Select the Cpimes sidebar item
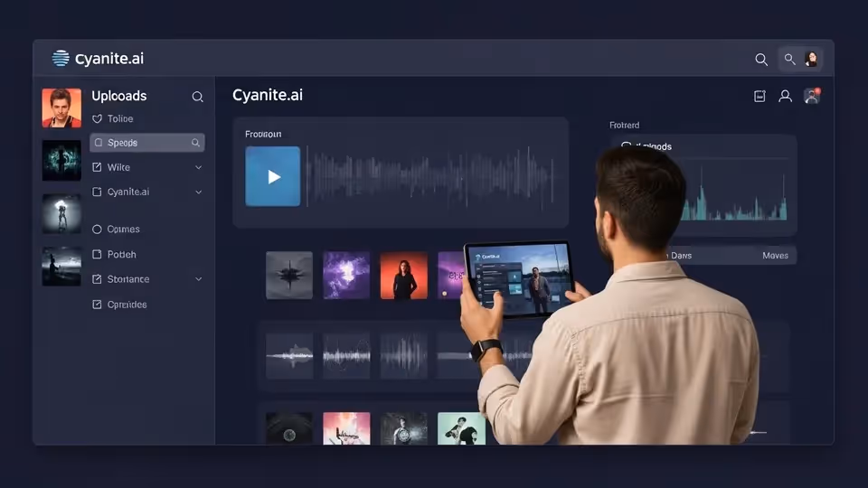 point(124,229)
